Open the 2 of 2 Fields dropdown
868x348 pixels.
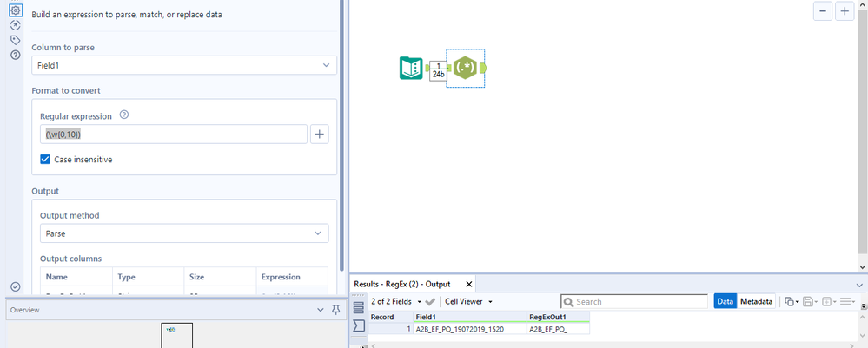[x=396, y=301]
